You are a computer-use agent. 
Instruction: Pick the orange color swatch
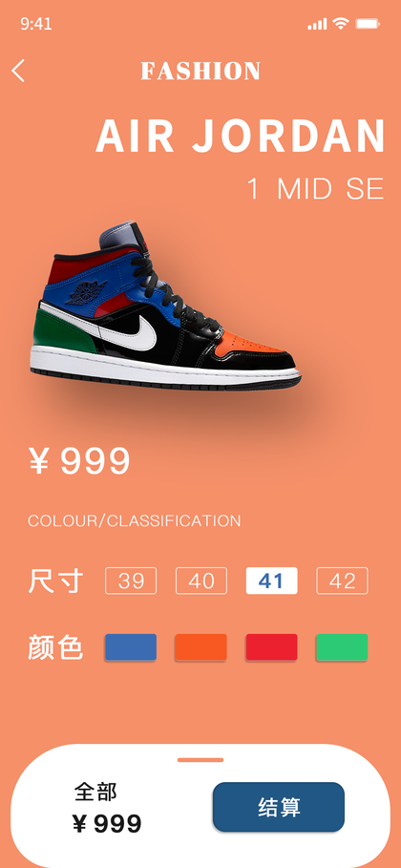[x=201, y=647]
